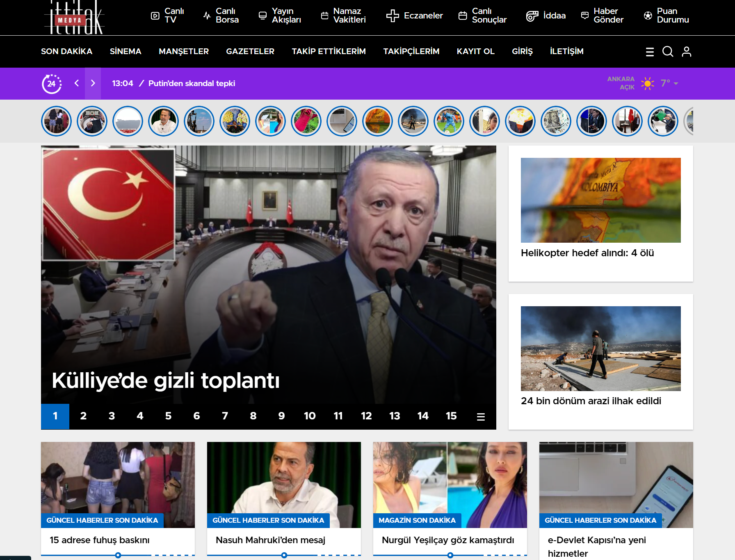Screen dimensions: 735x560
Task: Open 'Helikopter hedef alındı: 4 ölü' article
Action: pyautogui.click(x=587, y=253)
